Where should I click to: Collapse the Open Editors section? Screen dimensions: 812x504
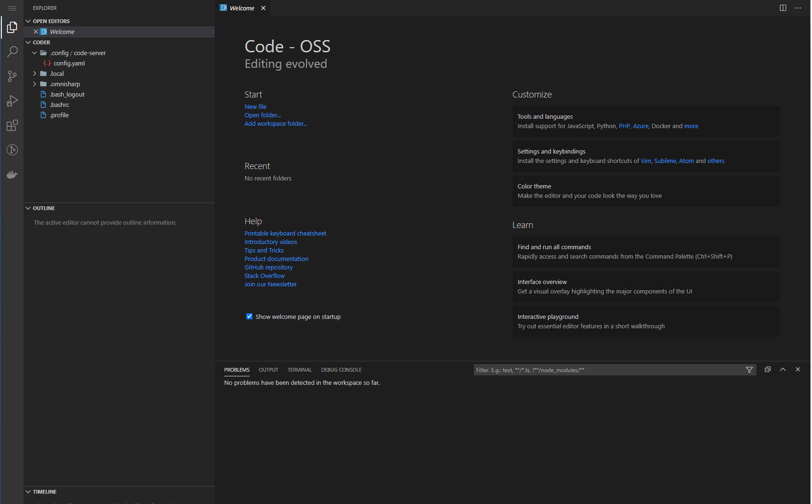[x=119, y=21]
